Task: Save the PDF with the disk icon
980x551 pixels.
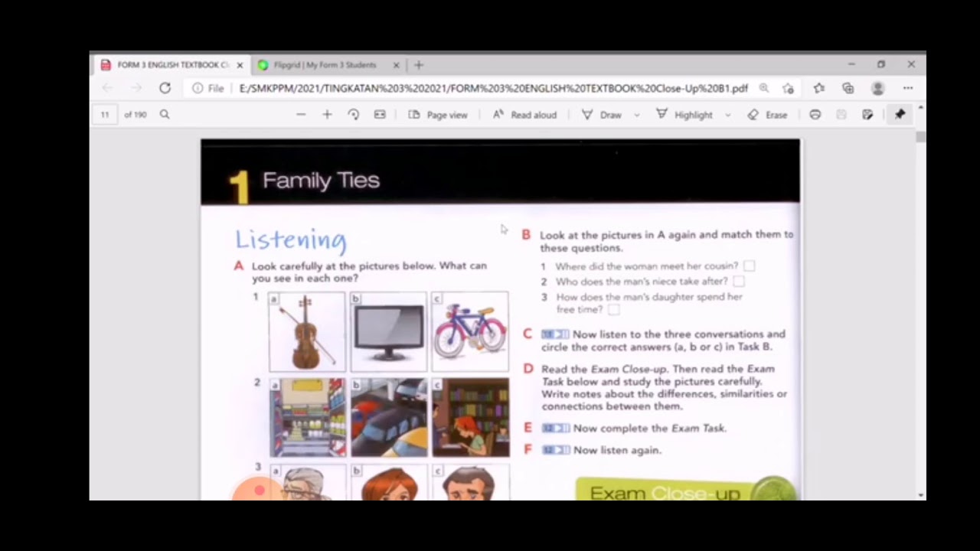Action: point(841,114)
